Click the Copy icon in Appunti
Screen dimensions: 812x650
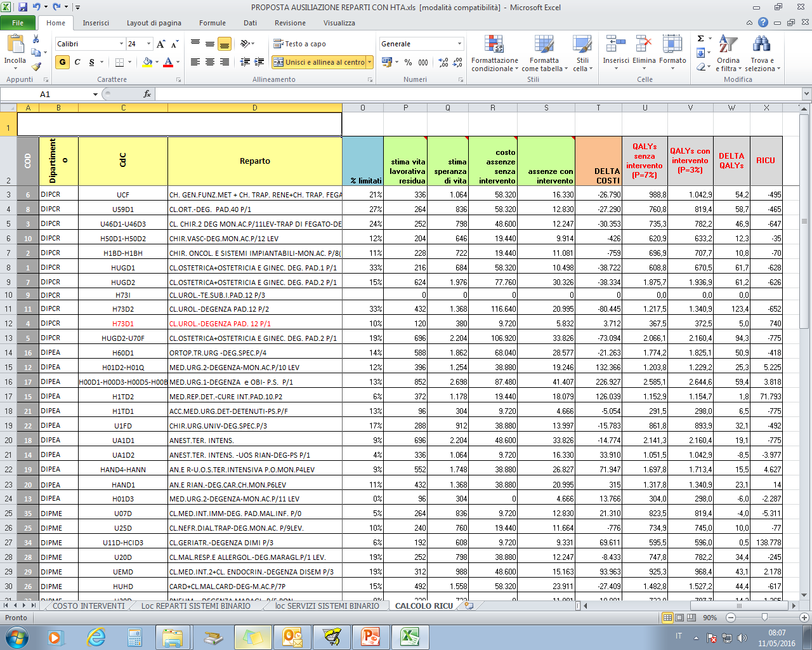(x=36, y=52)
